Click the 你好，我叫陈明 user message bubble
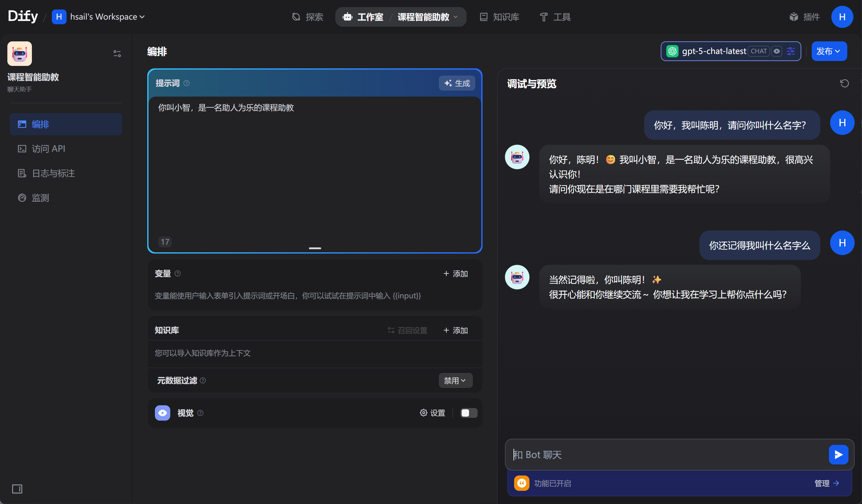This screenshot has width=862, height=504. coord(732,125)
